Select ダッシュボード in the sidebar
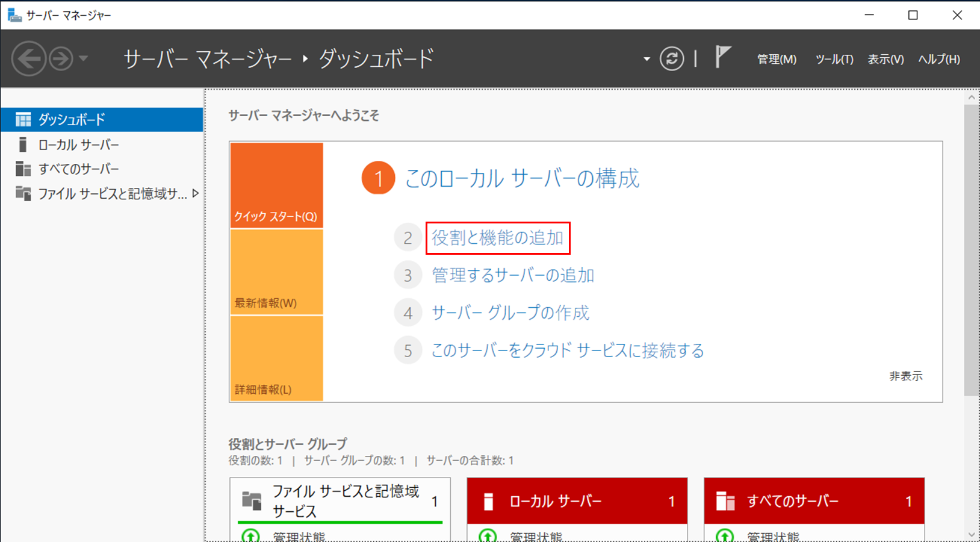Viewport: 980px width, 542px height. (x=102, y=119)
